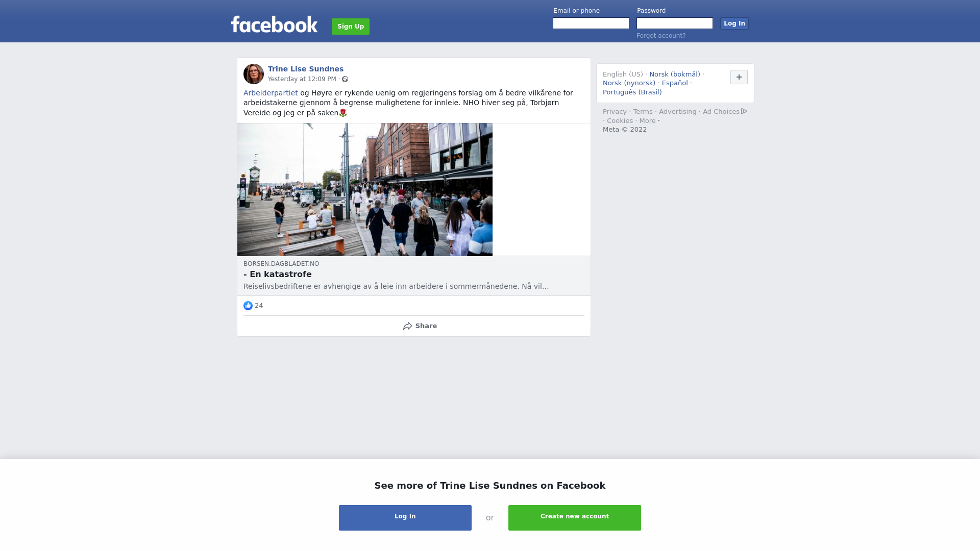Click the green Sign Up button
The image size is (980, 551).
[x=351, y=27]
